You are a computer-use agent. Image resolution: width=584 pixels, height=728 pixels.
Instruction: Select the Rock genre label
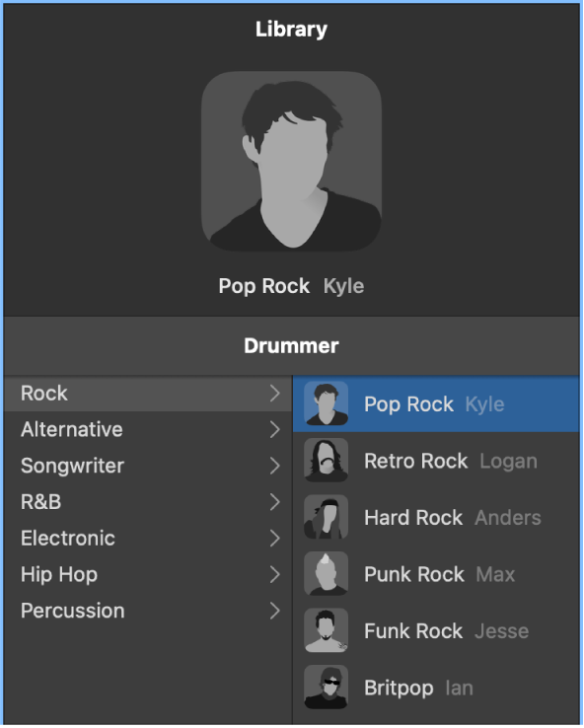point(44,394)
